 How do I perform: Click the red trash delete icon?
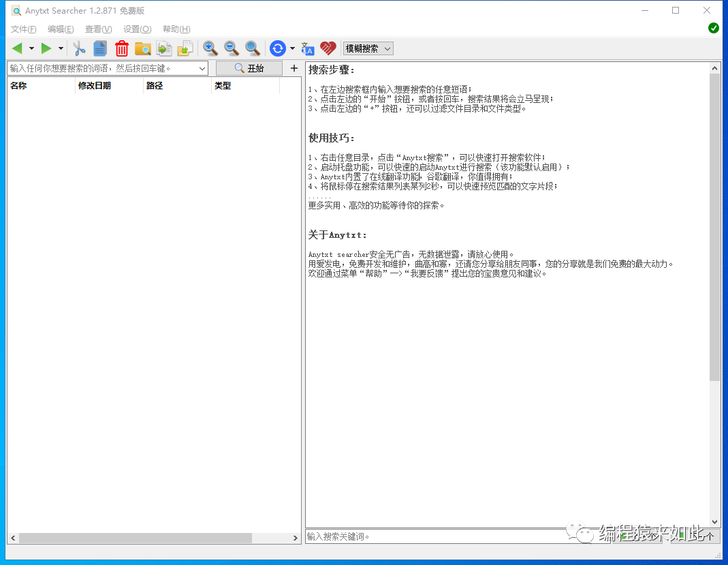[122, 48]
